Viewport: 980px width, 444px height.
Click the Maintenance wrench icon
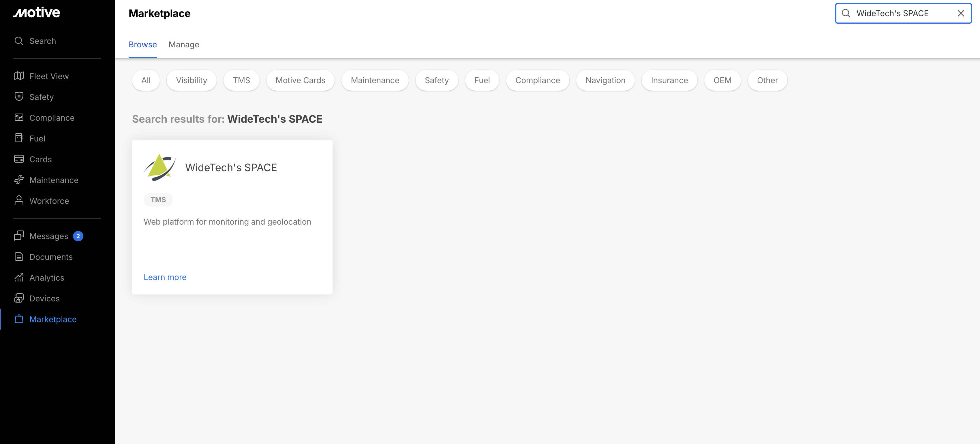pos(19,180)
